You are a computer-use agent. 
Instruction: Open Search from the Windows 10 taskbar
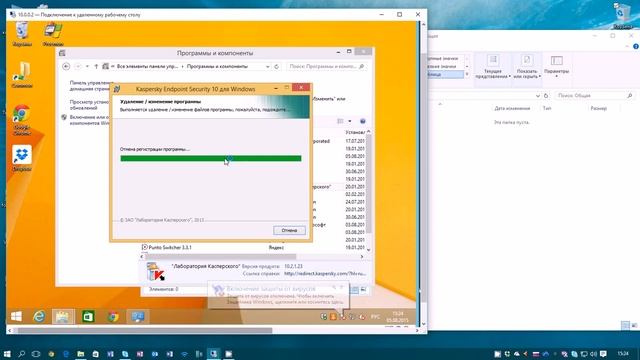tap(22, 354)
